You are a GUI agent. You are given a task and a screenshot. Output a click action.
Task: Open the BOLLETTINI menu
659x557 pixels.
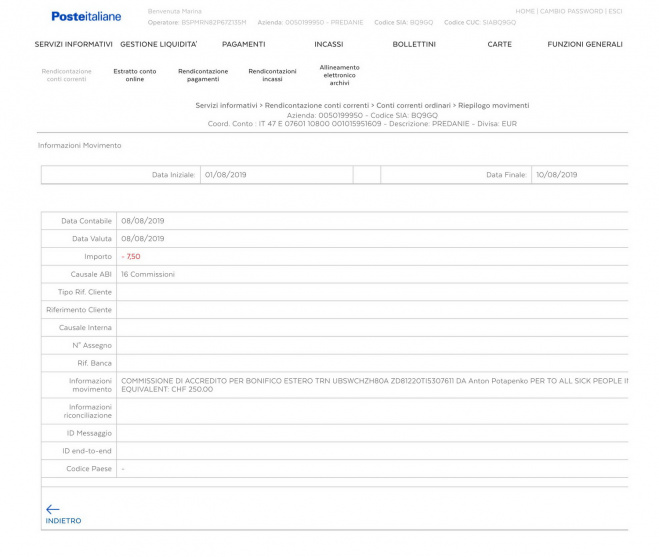tap(413, 44)
